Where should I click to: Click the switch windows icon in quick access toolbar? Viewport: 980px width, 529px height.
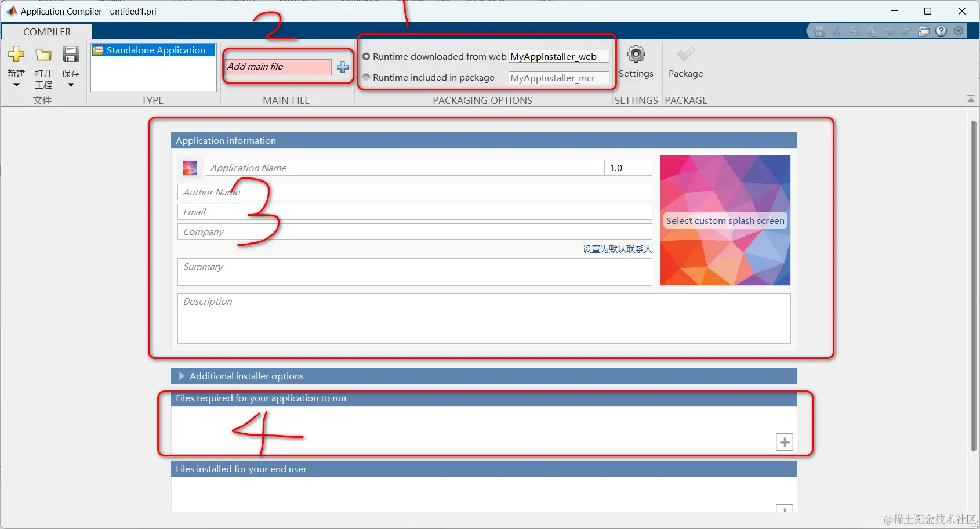[x=924, y=31]
